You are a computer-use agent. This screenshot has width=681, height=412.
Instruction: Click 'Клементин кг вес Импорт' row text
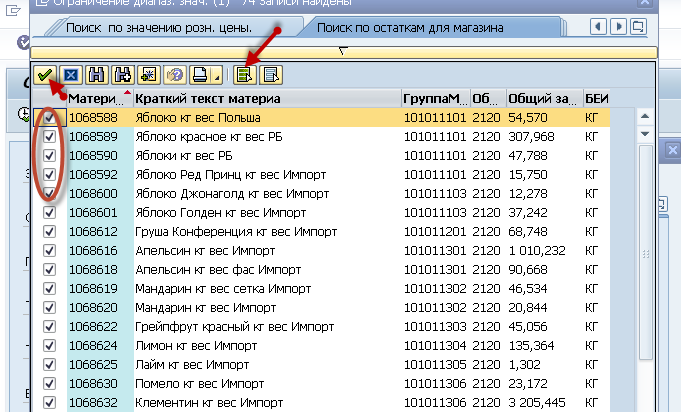click(209, 402)
